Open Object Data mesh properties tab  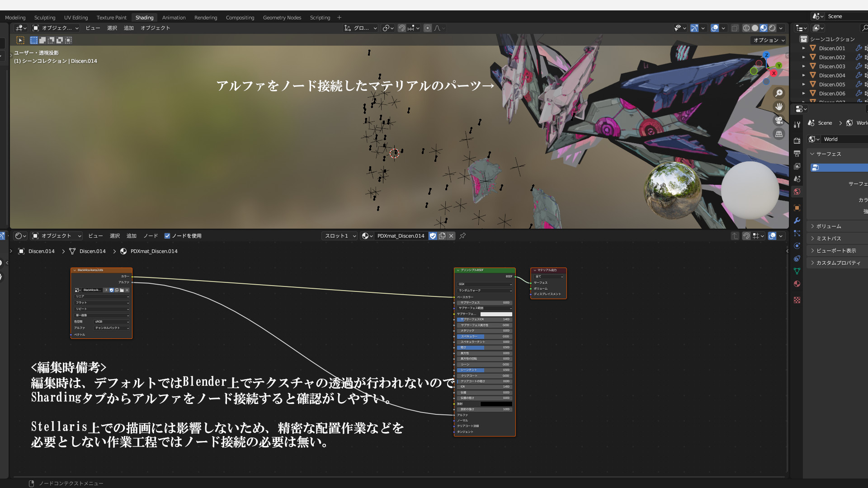[797, 271]
